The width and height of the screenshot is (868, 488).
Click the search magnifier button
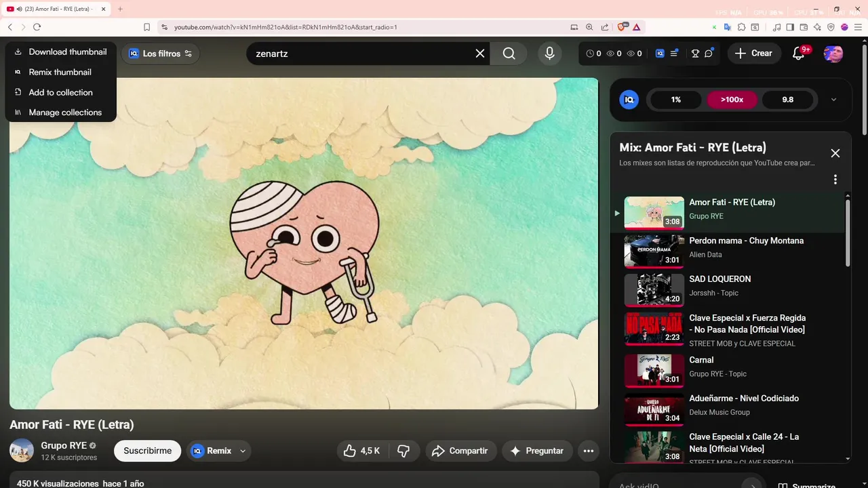click(509, 53)
